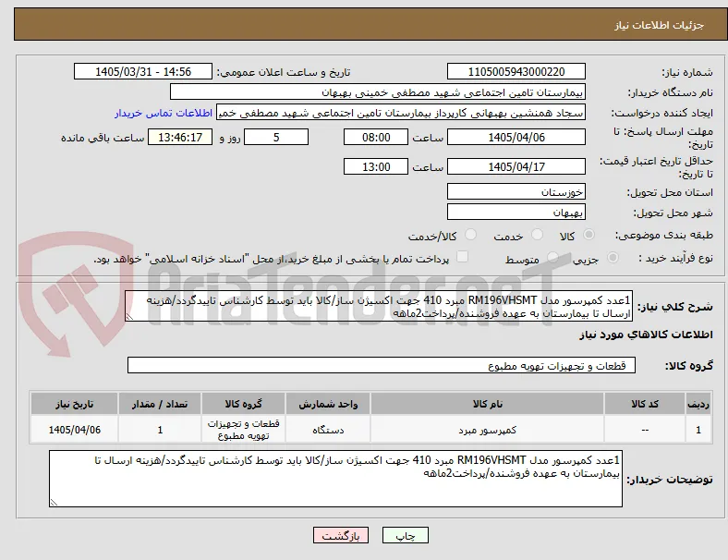This screenshot has height=560, width=728.
Task: Click the quantity cell showing 1
Action: (160, 430)
